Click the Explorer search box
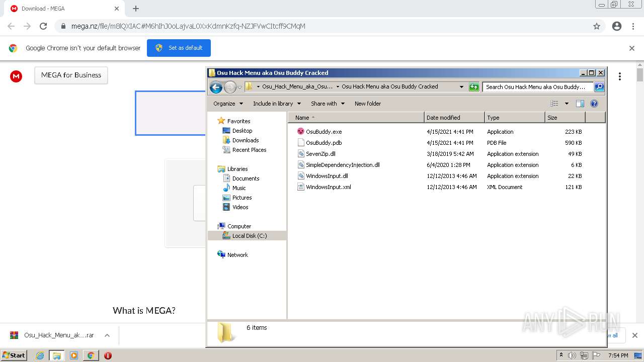The width and height of the screenshot is (644, 362). click(538, 87)
